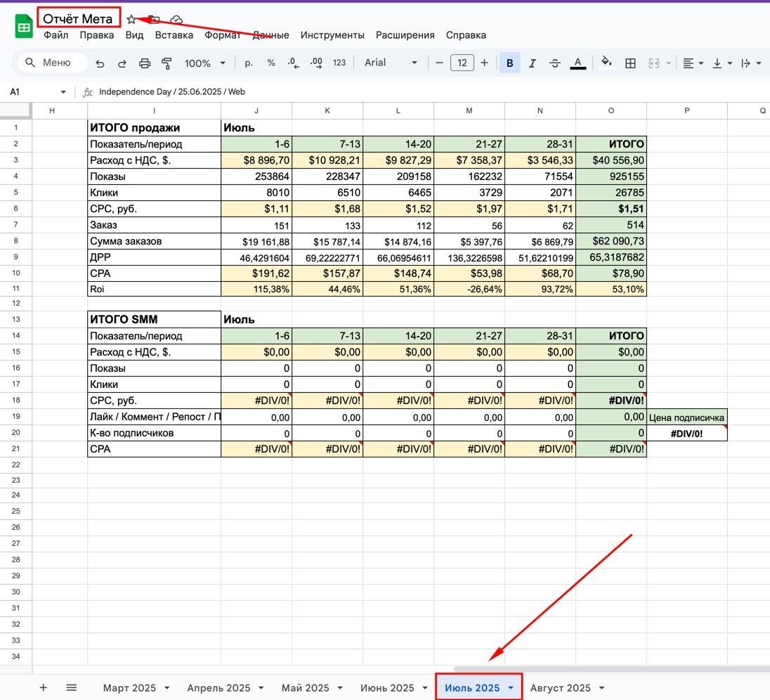The width and height of the screenshot is (770, 700).
Task: Decrease the font size with minus
Action: (x=440, y=63)
